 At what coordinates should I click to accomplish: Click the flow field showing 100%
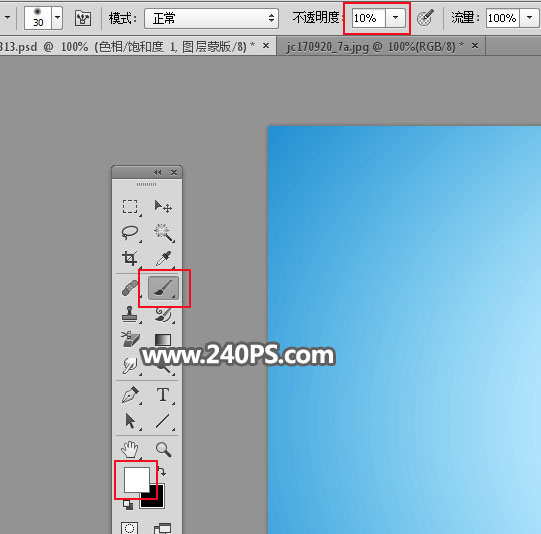[503, 18]
